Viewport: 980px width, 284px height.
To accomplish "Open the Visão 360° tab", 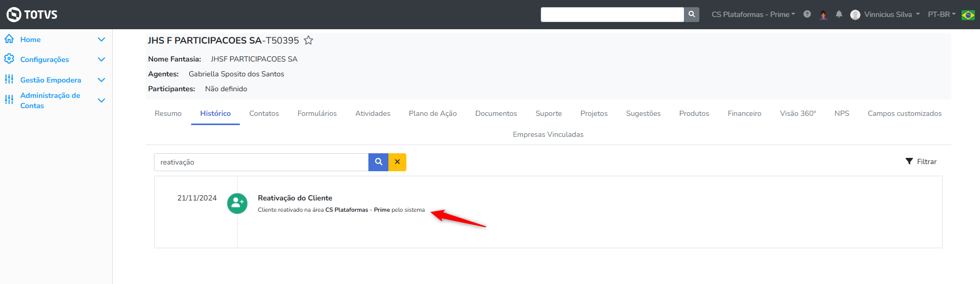I will (798, 113).
